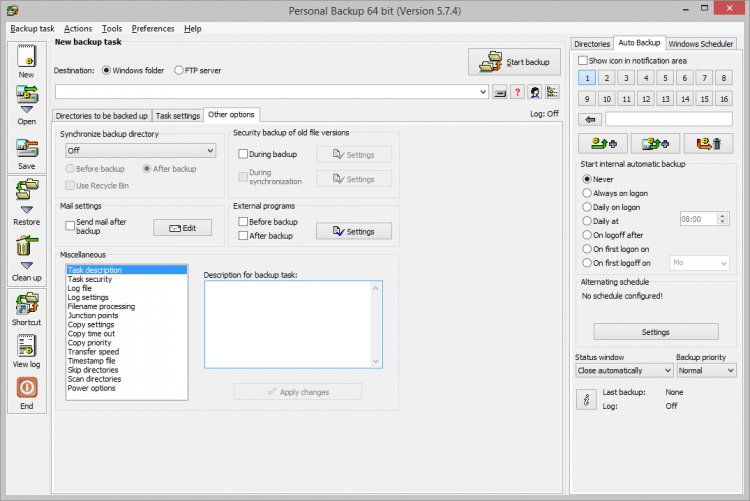Expand Clean up options arrow below icon
The image size is (750, 501).
pos(27,266)
